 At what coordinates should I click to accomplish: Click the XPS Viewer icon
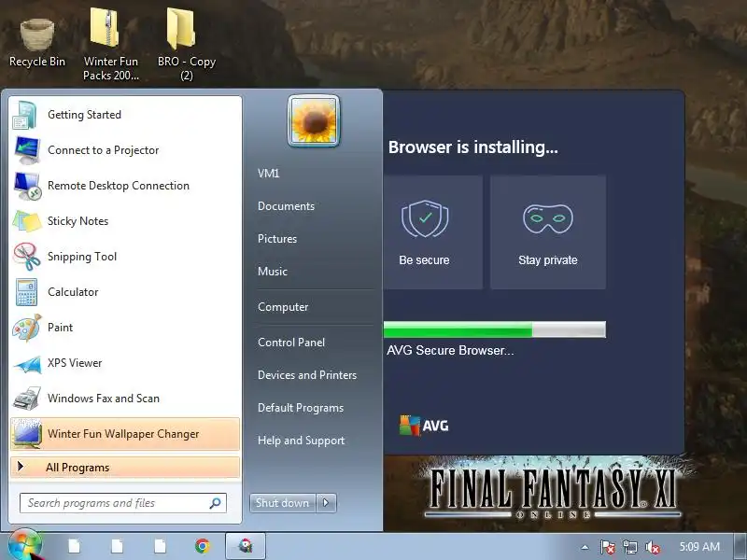tap(27, 364)
